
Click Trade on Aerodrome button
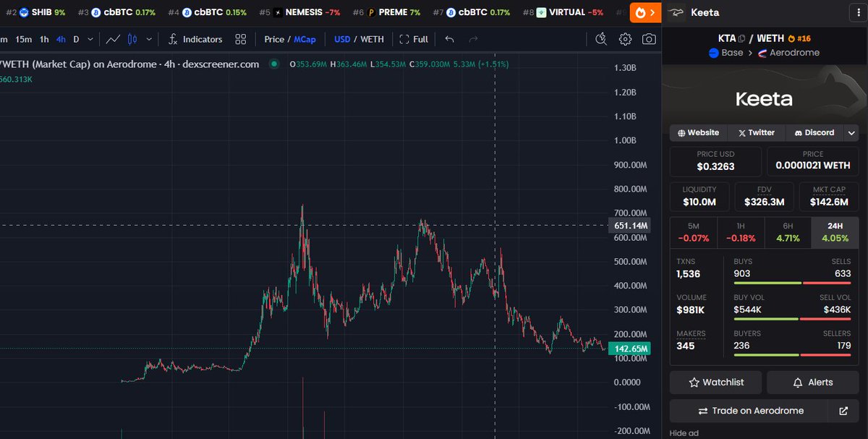(749, 411)
